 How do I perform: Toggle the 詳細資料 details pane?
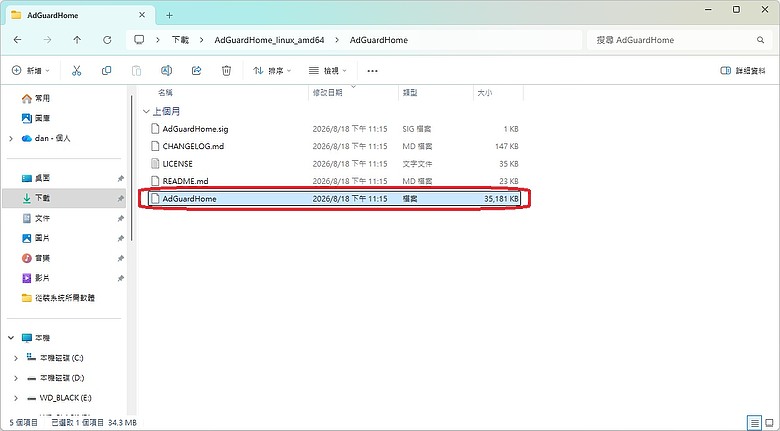tap(743, 71)
